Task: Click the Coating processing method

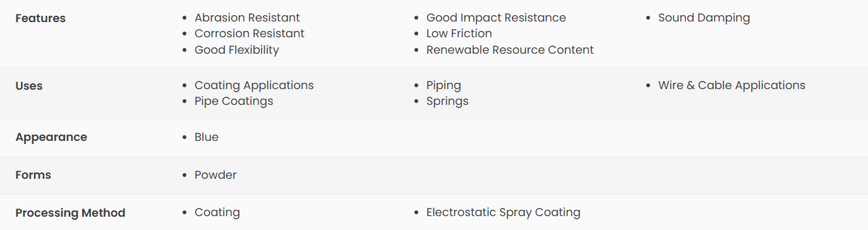Action: click(217, 212)
